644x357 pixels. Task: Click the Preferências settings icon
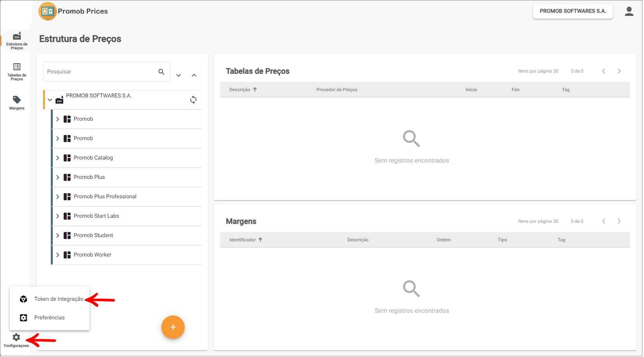[x=24, y=318]
